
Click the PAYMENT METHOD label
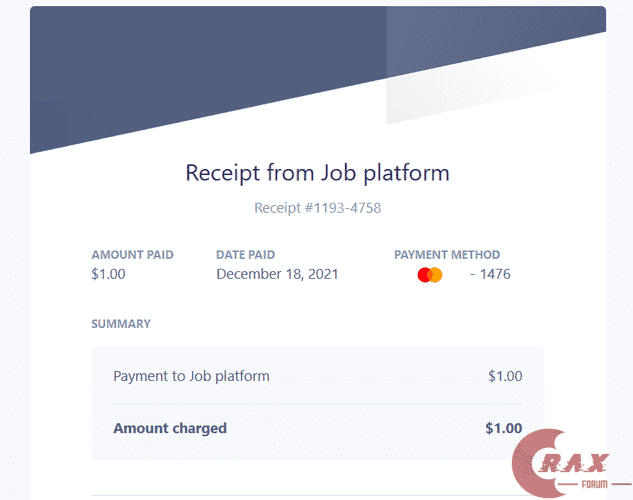click(x=447, y=255)
